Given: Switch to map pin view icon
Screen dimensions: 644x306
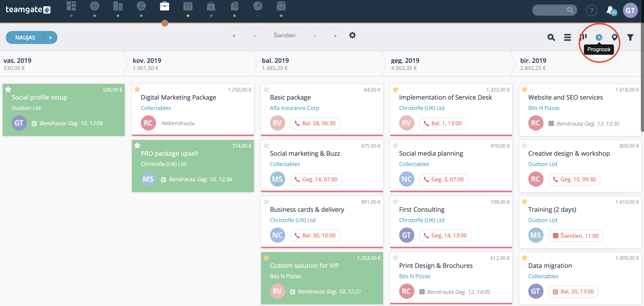Looking at the screenshot, I should (615, 37).
